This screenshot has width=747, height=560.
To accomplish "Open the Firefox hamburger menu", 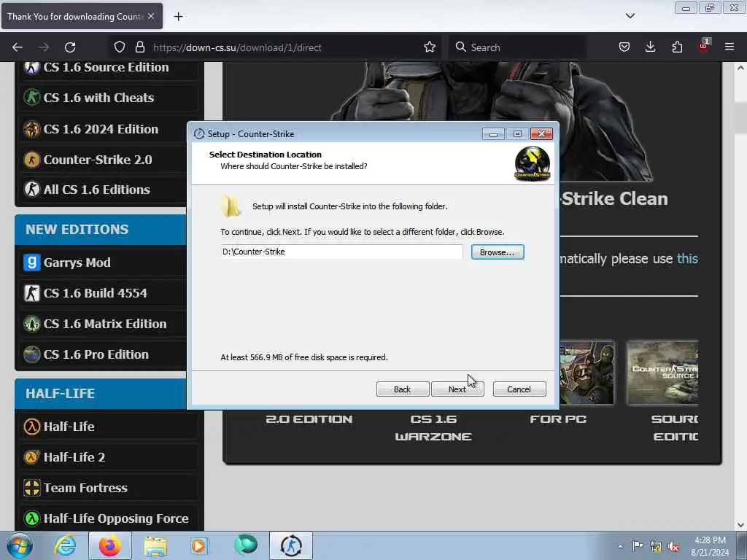I will pyautogui.click(x=729, y=47).
